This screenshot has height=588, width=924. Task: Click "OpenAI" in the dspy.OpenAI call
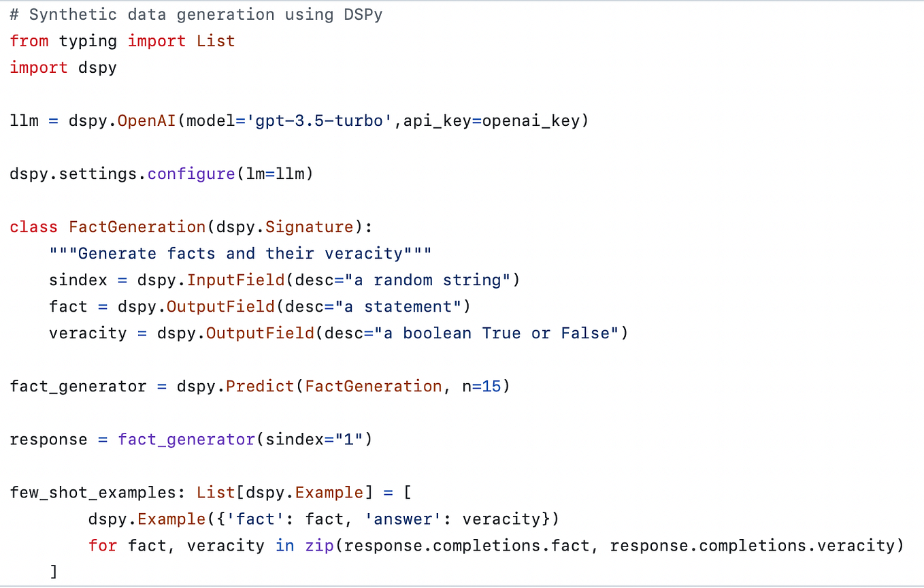click(147, 121)
